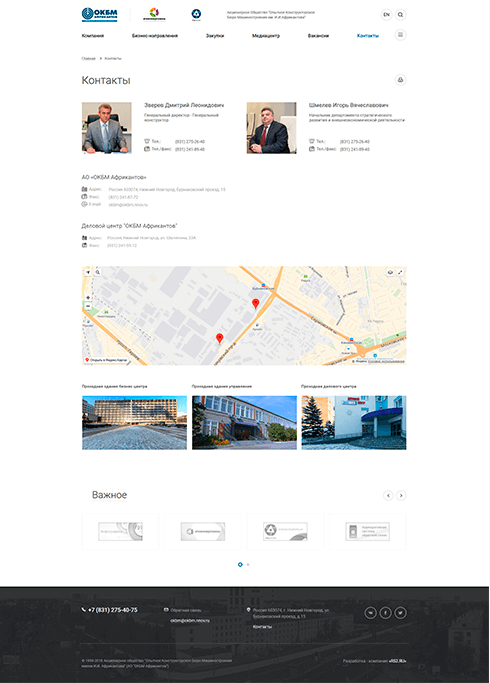Open the RS2.RU developer link
The width and height of the screenshot is (490, 683).
tap(398, 661)
